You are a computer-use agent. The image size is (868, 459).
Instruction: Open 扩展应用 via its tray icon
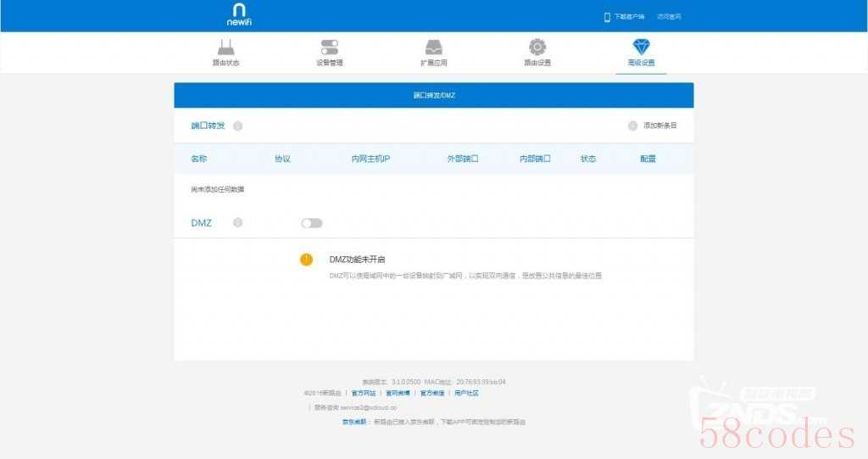(x=433, y=47)
